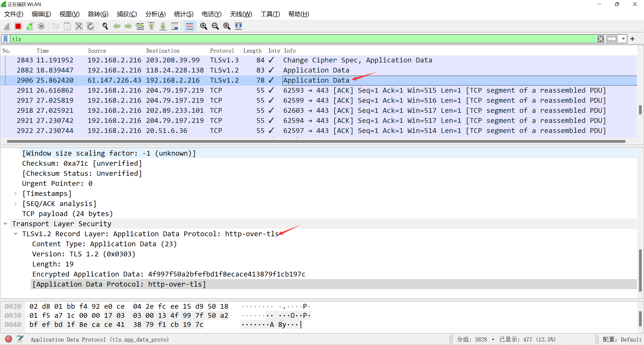Image resolution: width=644 pixels, height=345 pixels.
Task: Jump to the first packet
Action: coord(151,26)
